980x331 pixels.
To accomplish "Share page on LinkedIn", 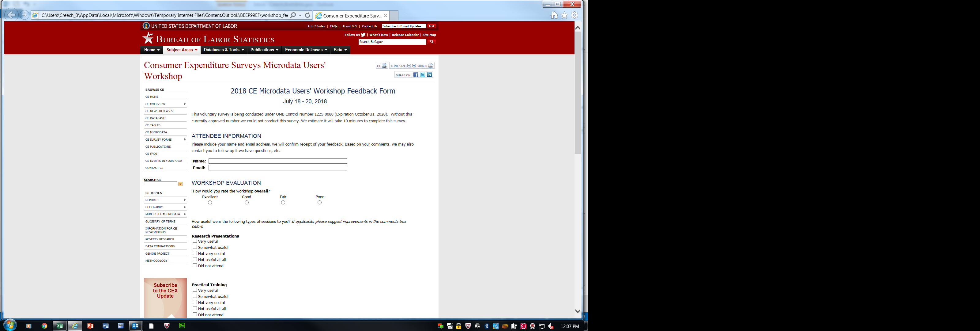I will (x=429, y=75).
